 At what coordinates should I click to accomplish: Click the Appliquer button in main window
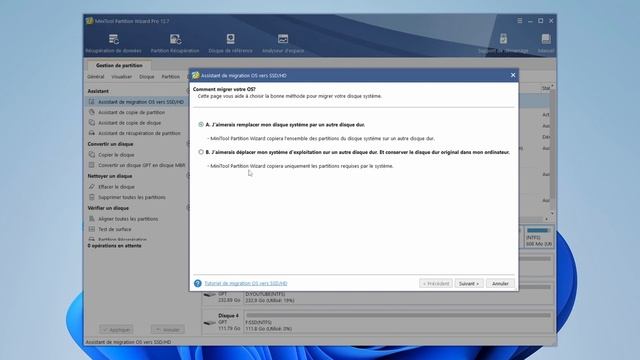(x=116, y=329)
